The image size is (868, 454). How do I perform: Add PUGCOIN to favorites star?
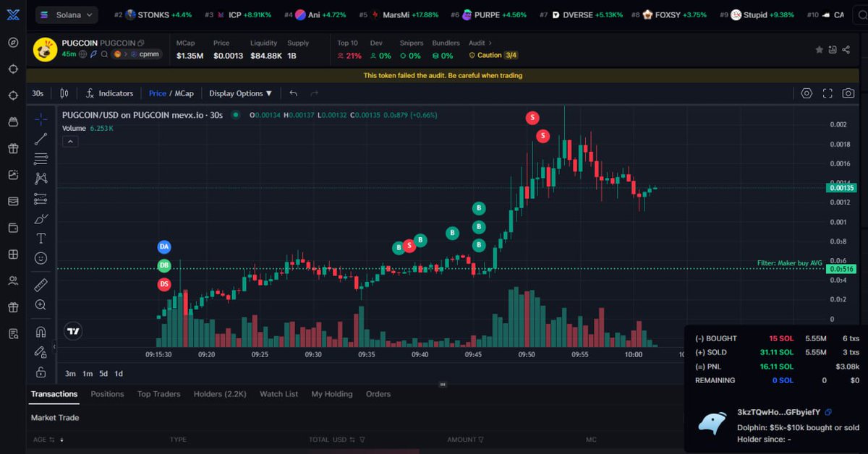pyautogui.click(x=820, y=50)
